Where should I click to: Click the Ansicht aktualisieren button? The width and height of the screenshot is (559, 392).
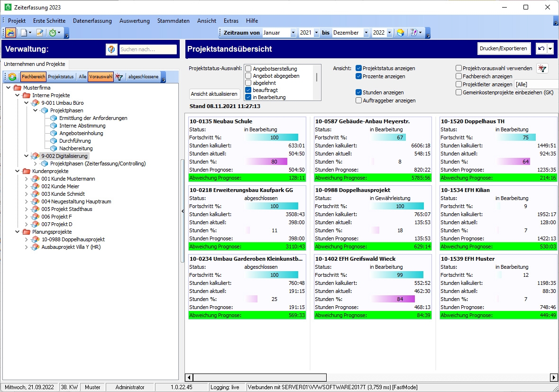(214, 94)
